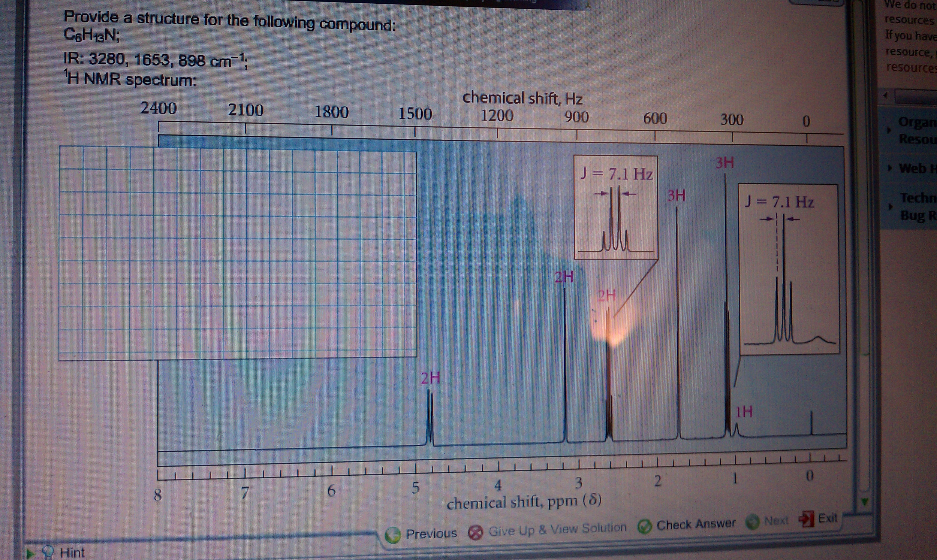Expand the Hint section triangle
The width and height of the screenshot is (937, 560).
point(30,554)
